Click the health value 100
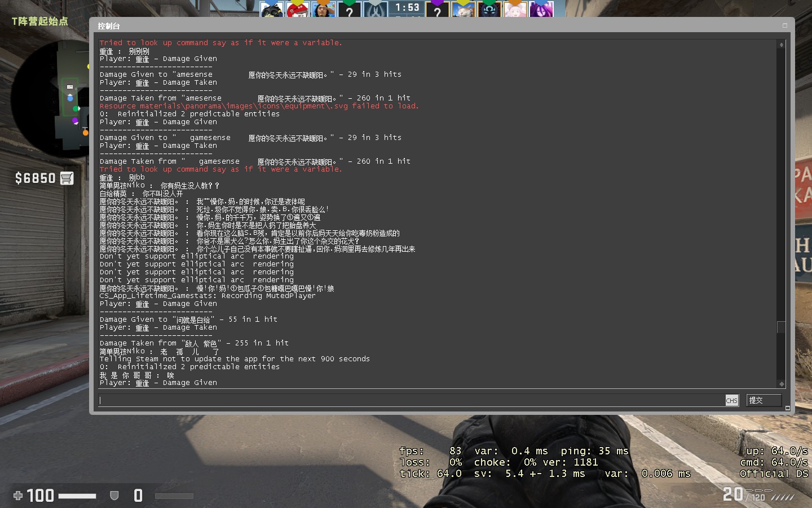812x508 pixels. tap(41, 496)
